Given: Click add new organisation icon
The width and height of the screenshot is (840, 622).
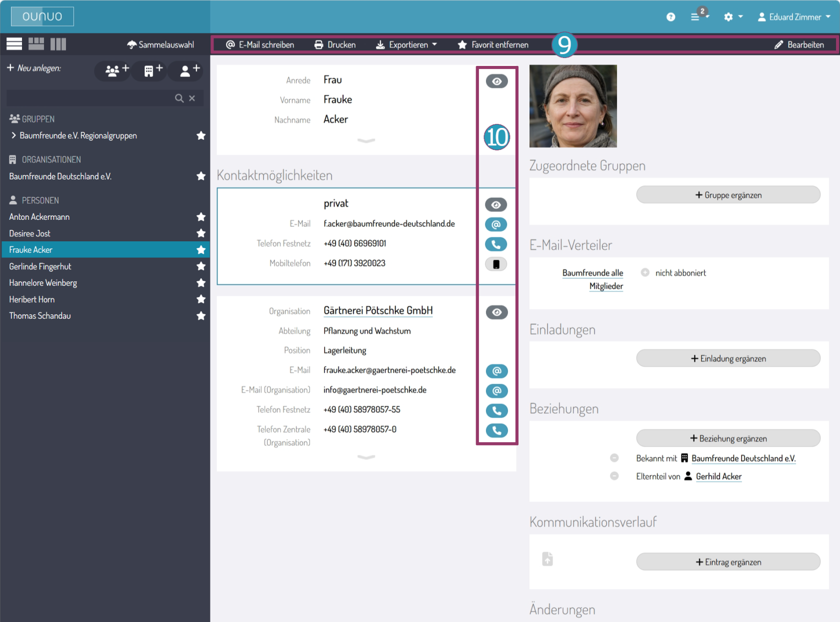Looking at the screenshot, I should [153, 70].
